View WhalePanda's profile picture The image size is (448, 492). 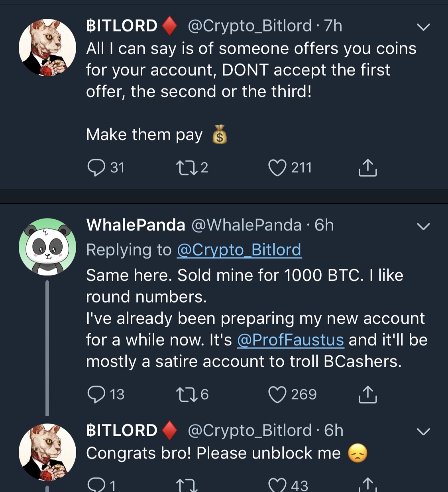(47, 248)
